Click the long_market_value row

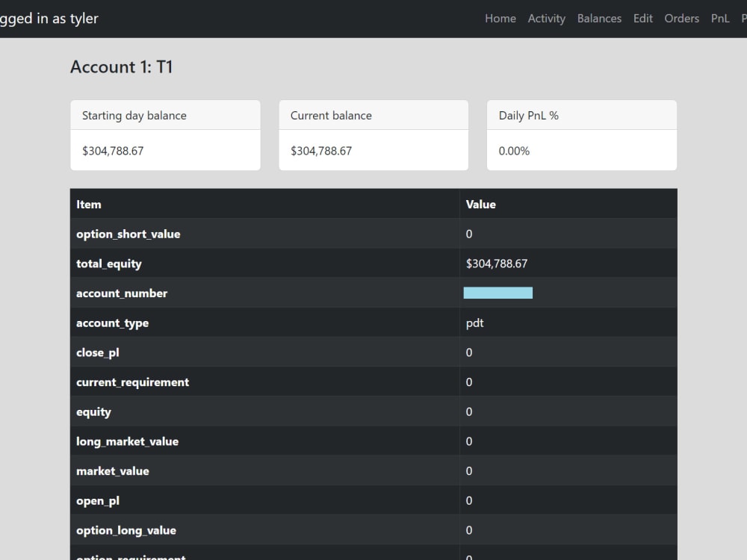(373, 441)
